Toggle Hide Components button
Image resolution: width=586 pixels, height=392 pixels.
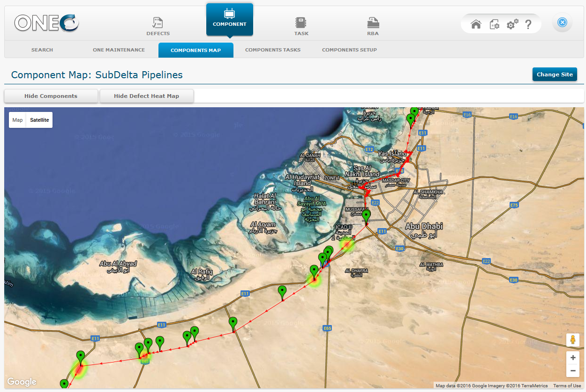point(51,96)
